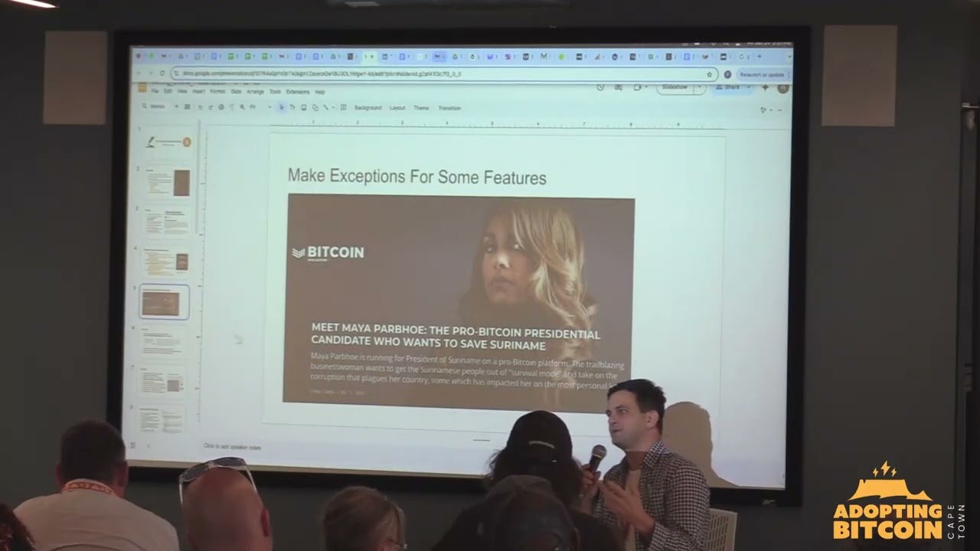
Task: Click the Print icon
Action: tap(221, 107)
